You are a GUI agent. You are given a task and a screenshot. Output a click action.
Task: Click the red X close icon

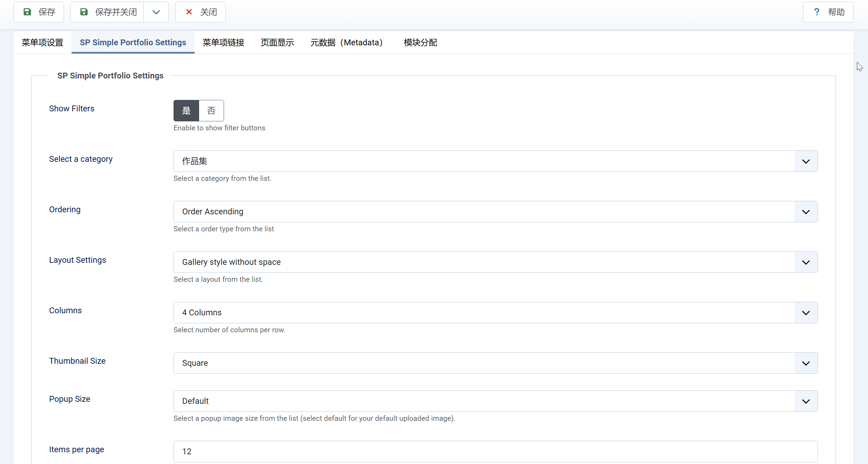coord(189,12)
